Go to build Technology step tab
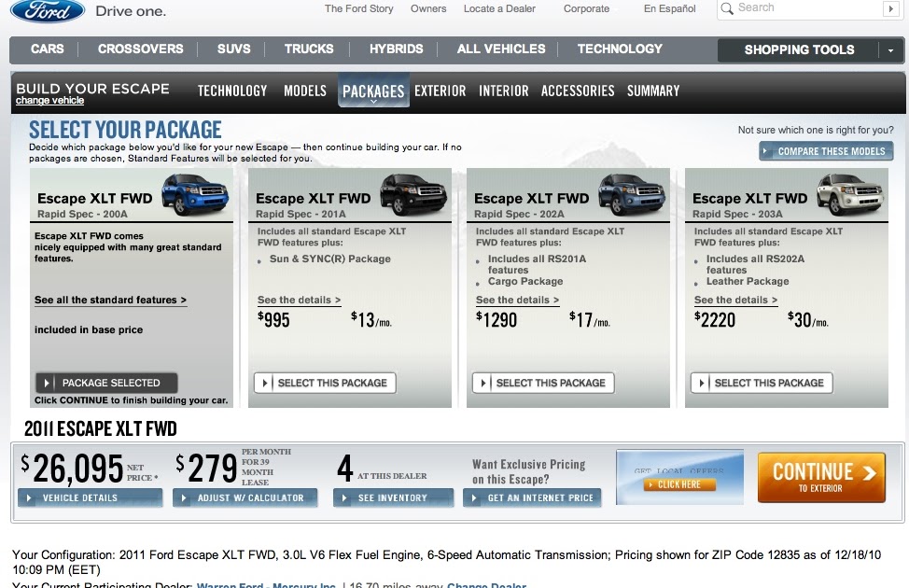The height and width of the screenshot is (588, 909). (x=231, y=91)
